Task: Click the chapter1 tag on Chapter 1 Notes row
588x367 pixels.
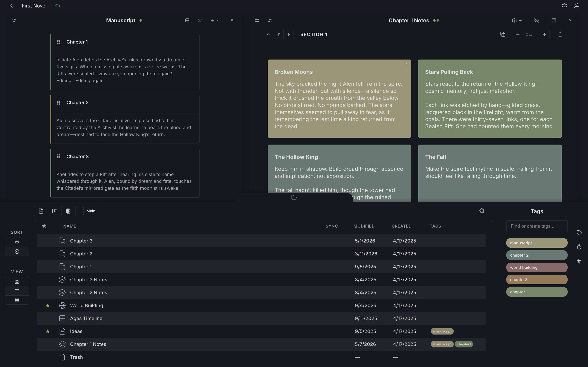Action: point(463,344)
